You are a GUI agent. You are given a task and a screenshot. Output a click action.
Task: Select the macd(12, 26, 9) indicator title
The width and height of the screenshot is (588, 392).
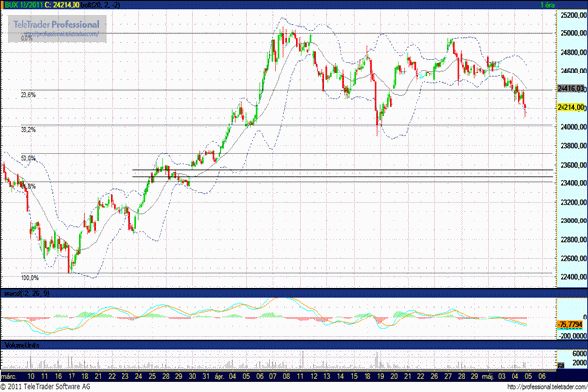click(24, 293)
